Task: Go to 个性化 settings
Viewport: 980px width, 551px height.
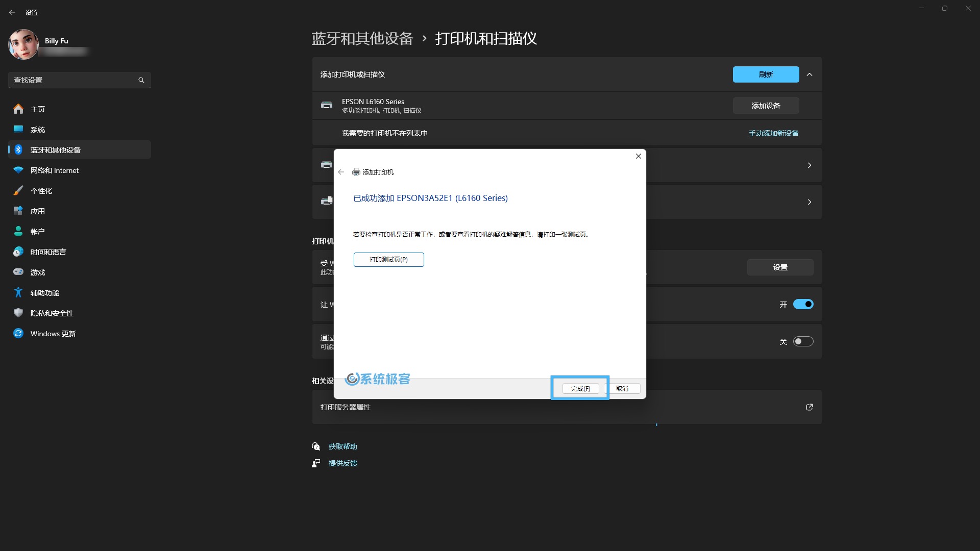Action: [x=80, y=190]
